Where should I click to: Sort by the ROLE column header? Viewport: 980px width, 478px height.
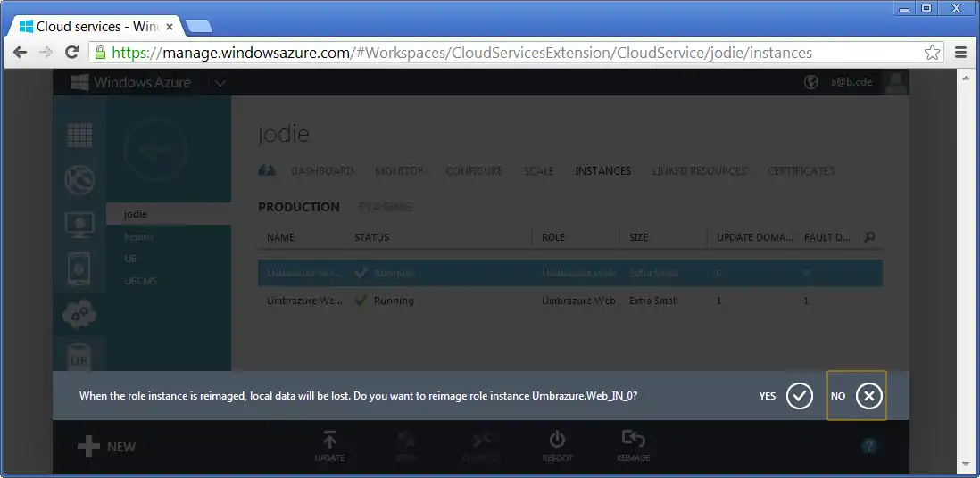(x=553, y=237)
